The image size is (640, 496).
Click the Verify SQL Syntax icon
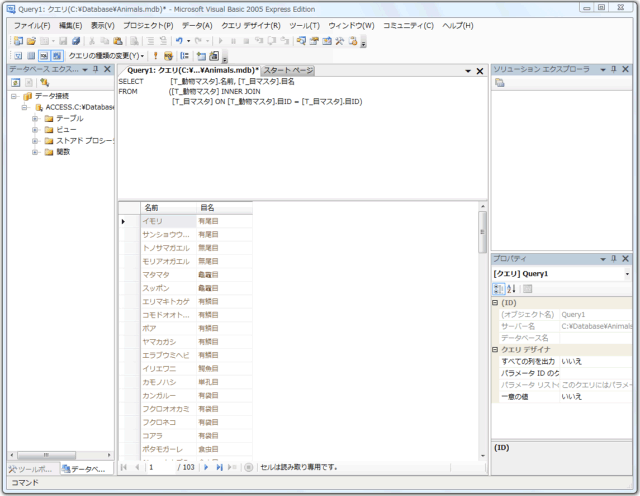coord(168,56)
